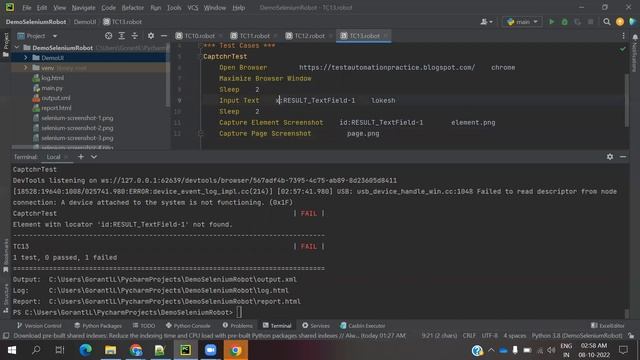Screen dimensions: 640x360
Task: Expand all in Project panel
Action: pyautogui.click(x=122, y=36)
